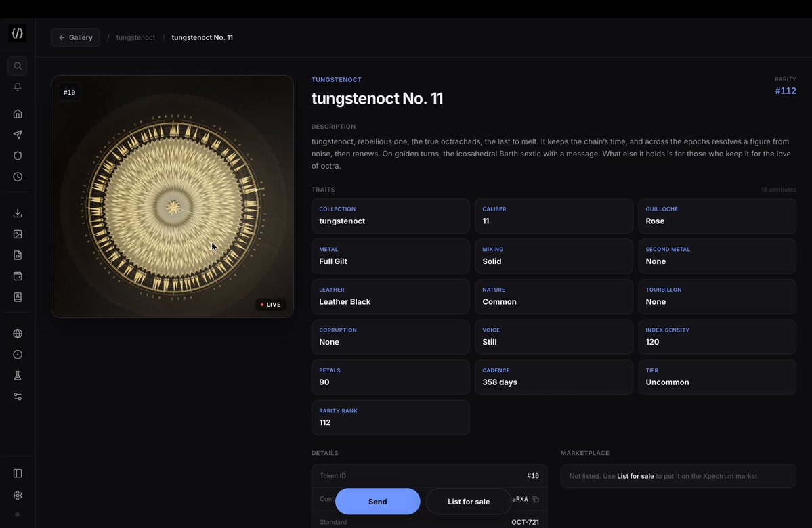Go to Home via house icon
Viewport: 812px width, 528px height.
pos(18,114)
